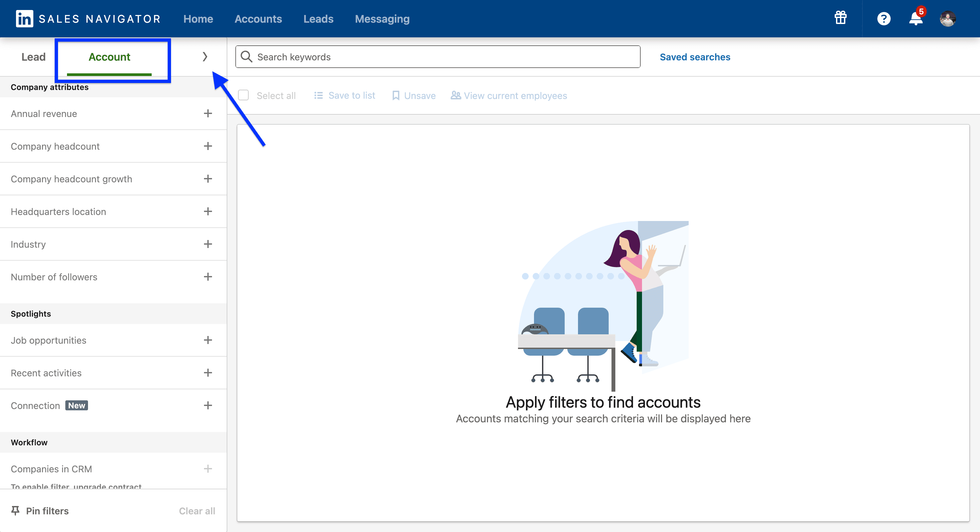The image size is (980, 532).
Task: Click Clear all filters button
Action: pyautogui.click(x=197, y=511)
